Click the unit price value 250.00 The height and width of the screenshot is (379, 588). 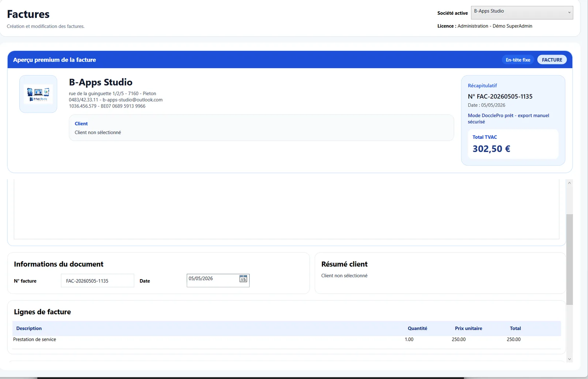(459, 339)
